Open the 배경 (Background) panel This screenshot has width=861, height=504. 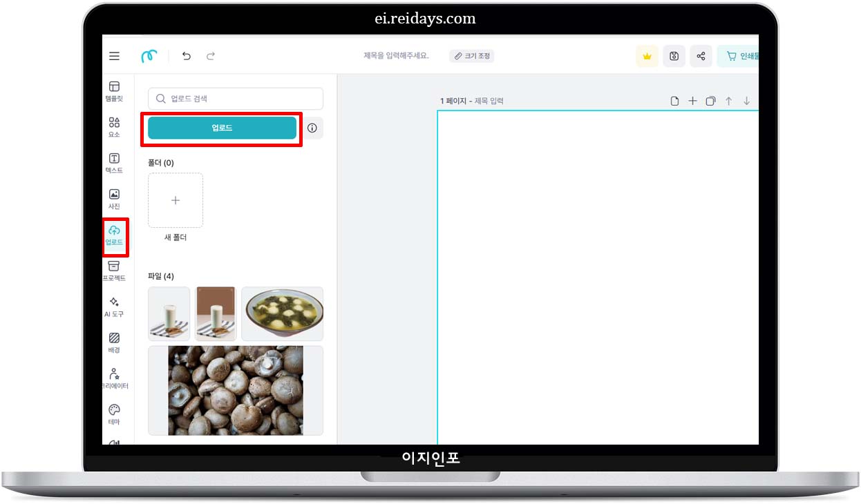pyautogui.click(x=114, y=341)
